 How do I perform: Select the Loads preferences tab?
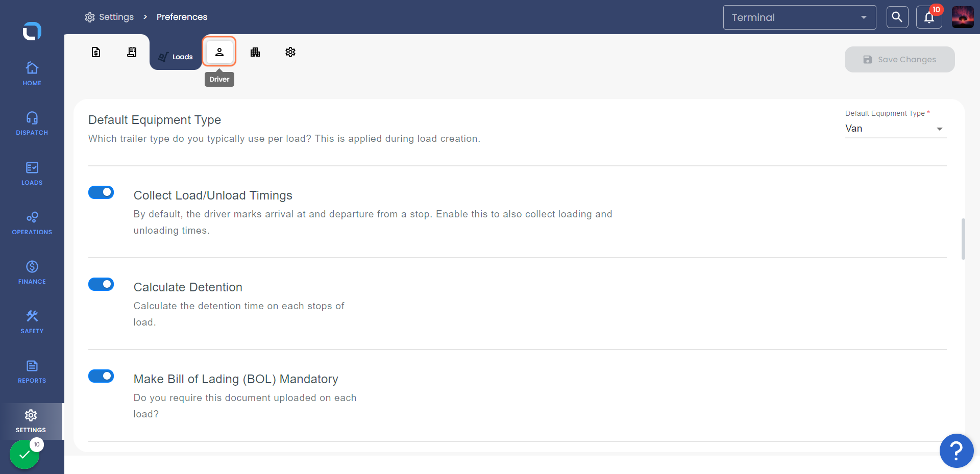pos(176,57)
